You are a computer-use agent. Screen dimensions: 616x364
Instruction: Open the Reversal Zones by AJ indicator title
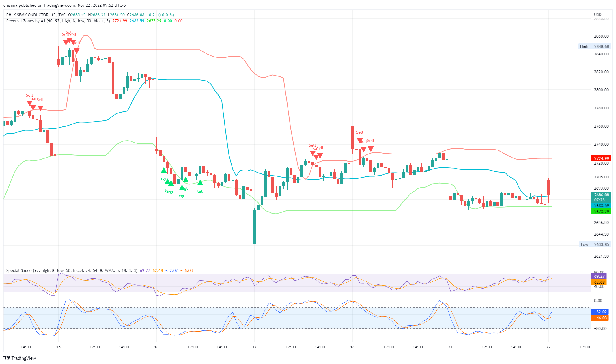coord(26,21)
